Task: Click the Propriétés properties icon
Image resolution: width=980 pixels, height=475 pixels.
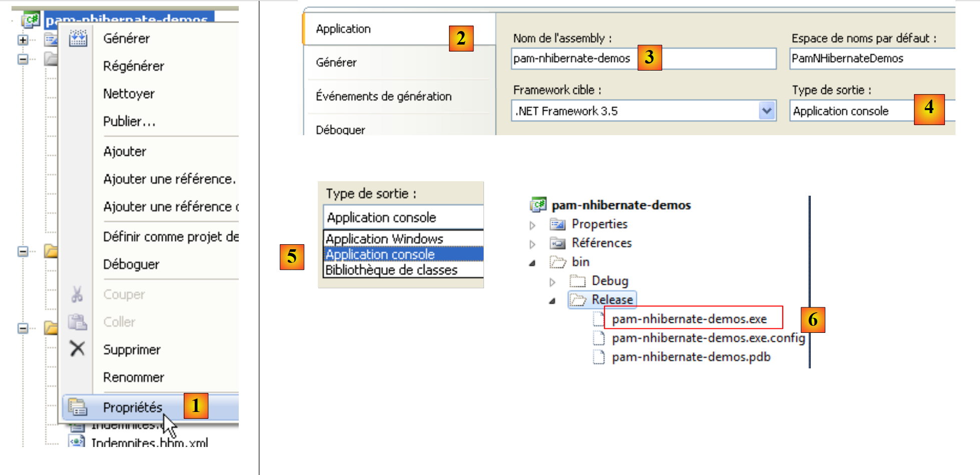Action: (78, 407)
